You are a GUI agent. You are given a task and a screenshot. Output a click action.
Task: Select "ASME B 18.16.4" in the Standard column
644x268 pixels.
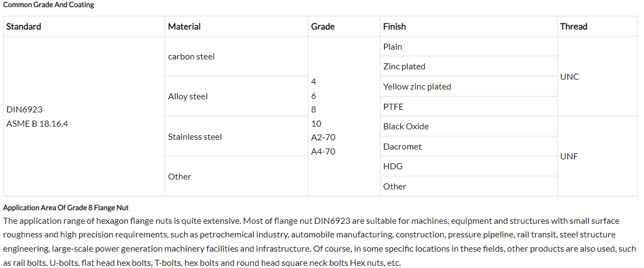pos(37,124)
